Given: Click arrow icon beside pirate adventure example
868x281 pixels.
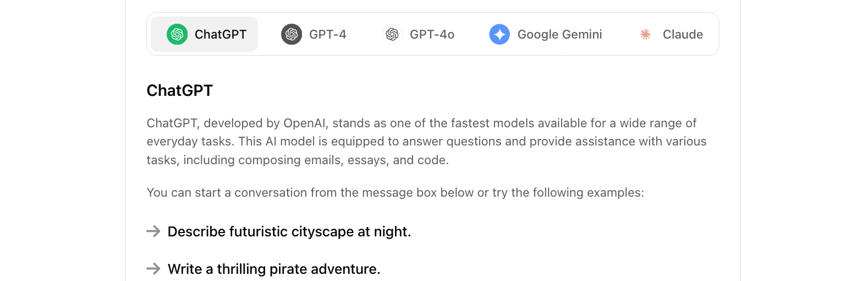Looking at the screenshot, I should (x=153, y=269).
